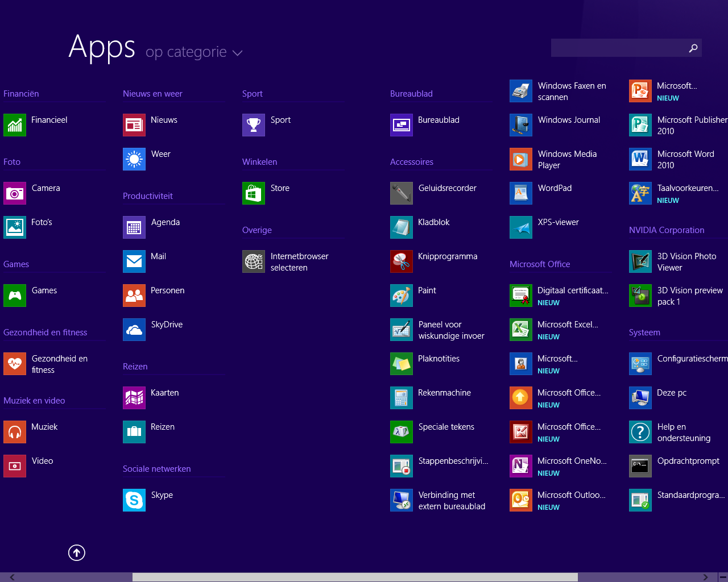Open 3D Vision Photo Viewer icon
Viewport: 728px width, 582px height.
pyautogui.click(x=640, y=261)
